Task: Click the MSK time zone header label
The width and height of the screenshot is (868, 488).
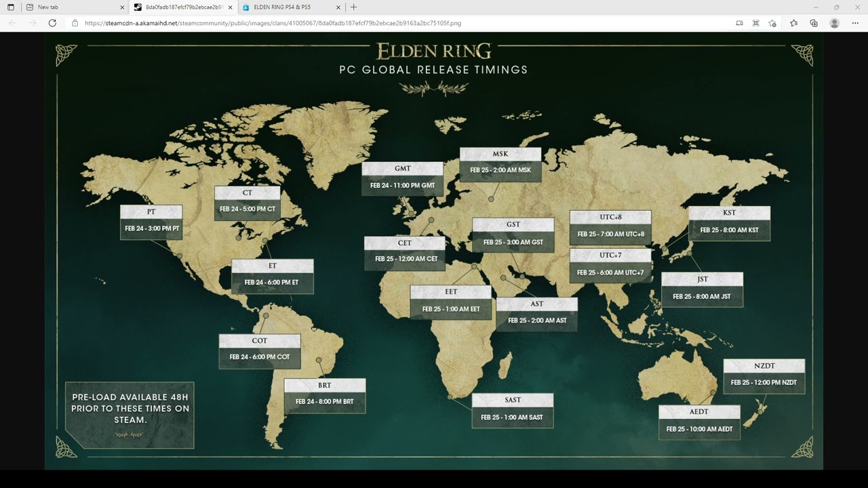Action: 500,154
